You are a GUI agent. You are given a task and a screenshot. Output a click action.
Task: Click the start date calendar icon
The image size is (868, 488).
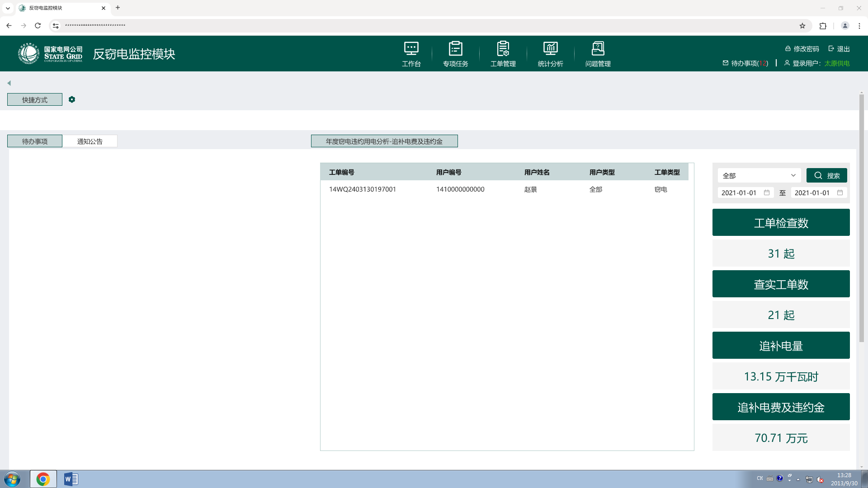click(767, 192)
